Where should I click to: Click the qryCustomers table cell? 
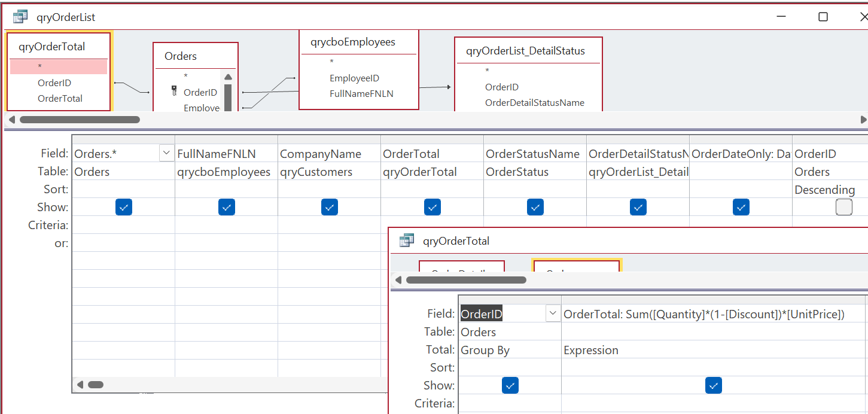(x=329, y=172)
